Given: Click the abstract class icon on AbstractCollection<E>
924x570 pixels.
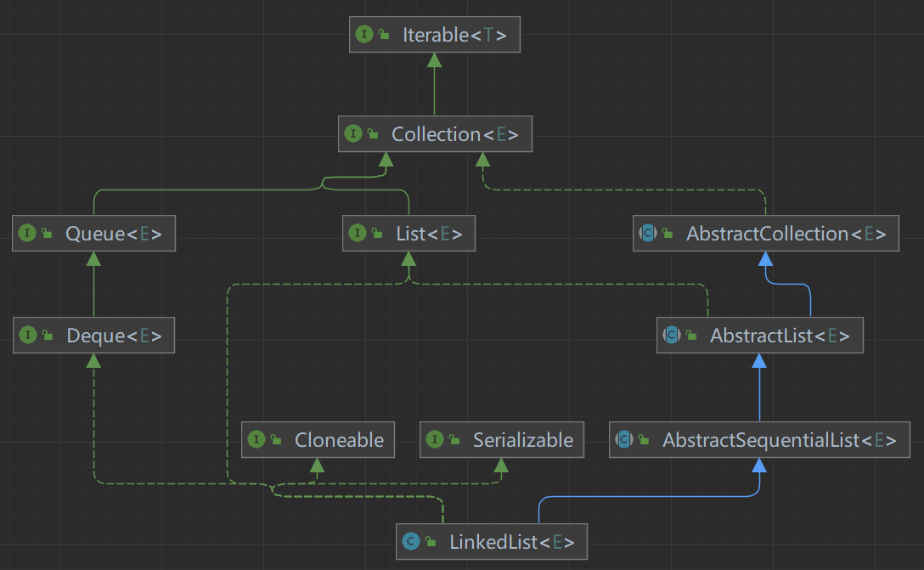Looking at the screenshot, I should tap(648, 233).
